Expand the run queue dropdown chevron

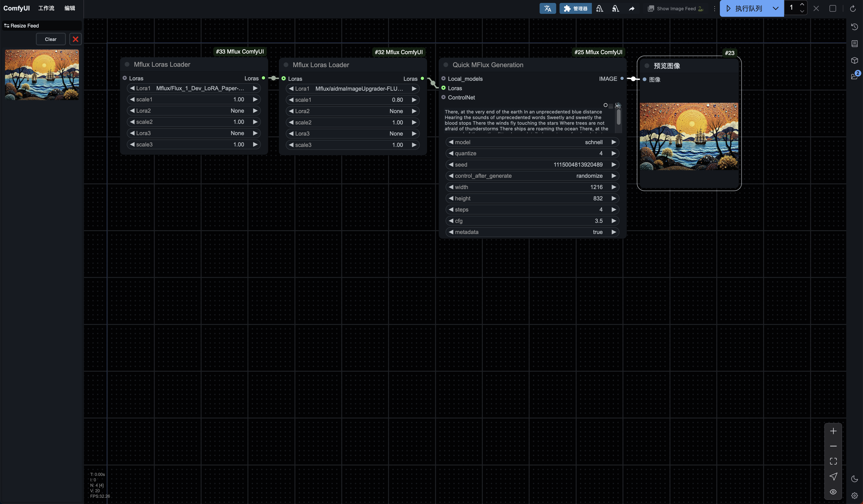click(775, 9)
